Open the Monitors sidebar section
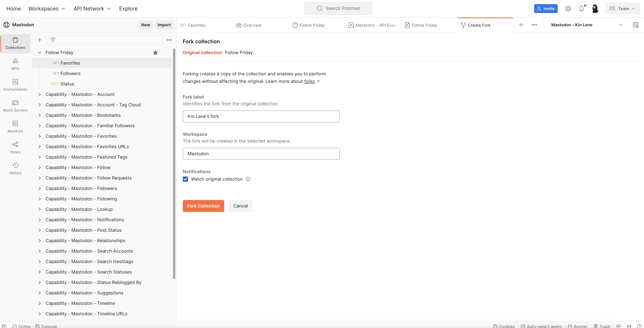644x328 pixels. click(x=15, y=127)
